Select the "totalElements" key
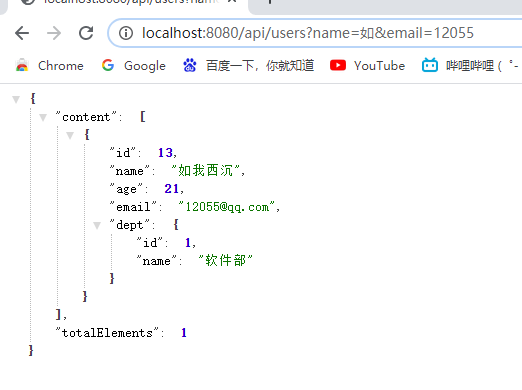This screenshot has width=522, height=390. click(107, 333)
